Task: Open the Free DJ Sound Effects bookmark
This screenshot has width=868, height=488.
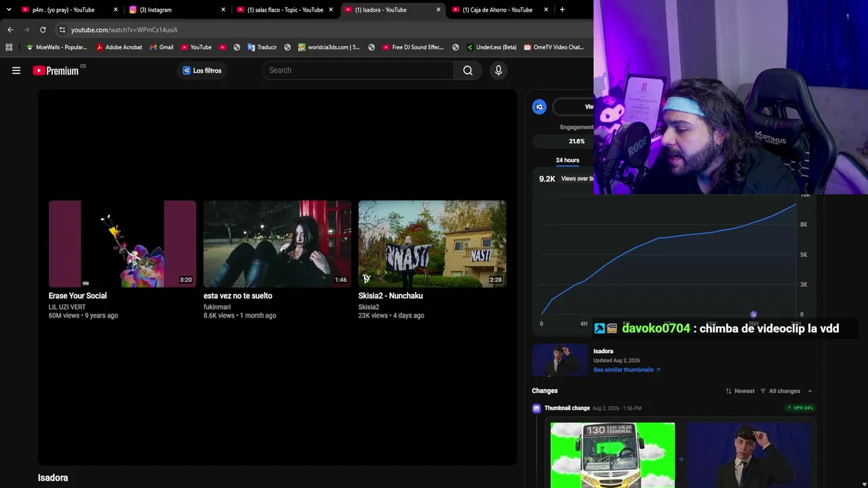Action: click(413, 47)
